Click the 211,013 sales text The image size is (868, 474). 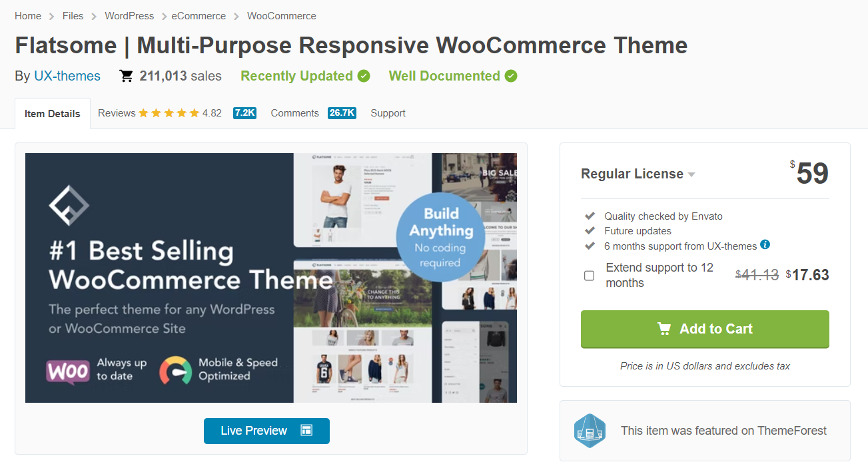tap(181, 76)
